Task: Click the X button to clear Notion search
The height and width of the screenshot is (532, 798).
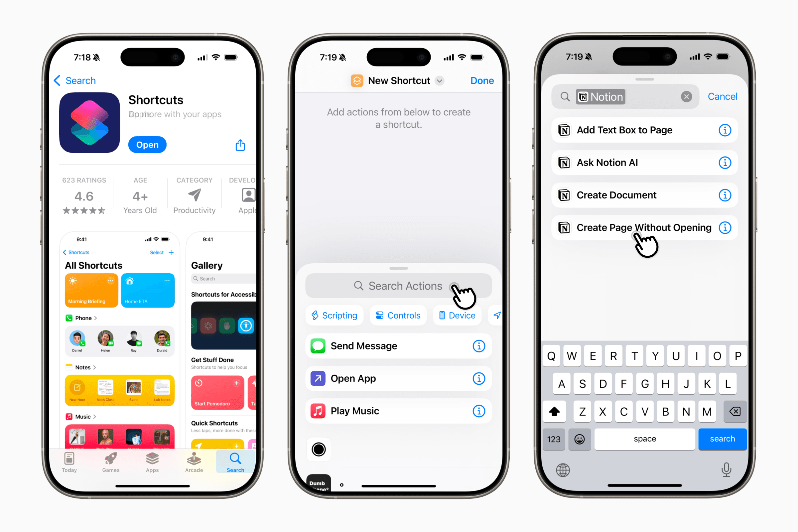Action: [685, 97]
